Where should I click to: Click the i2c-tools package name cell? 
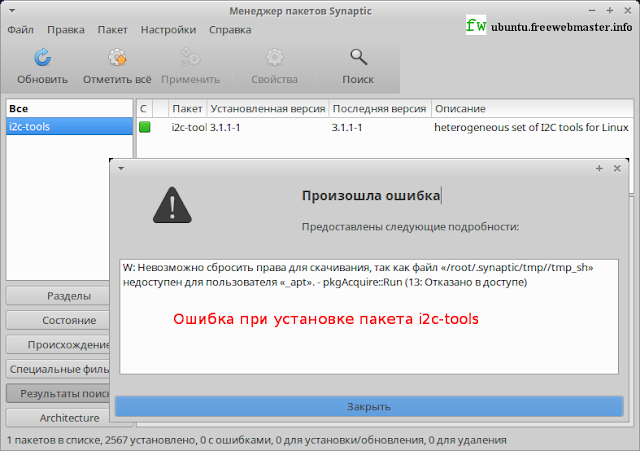pos(189,127)
